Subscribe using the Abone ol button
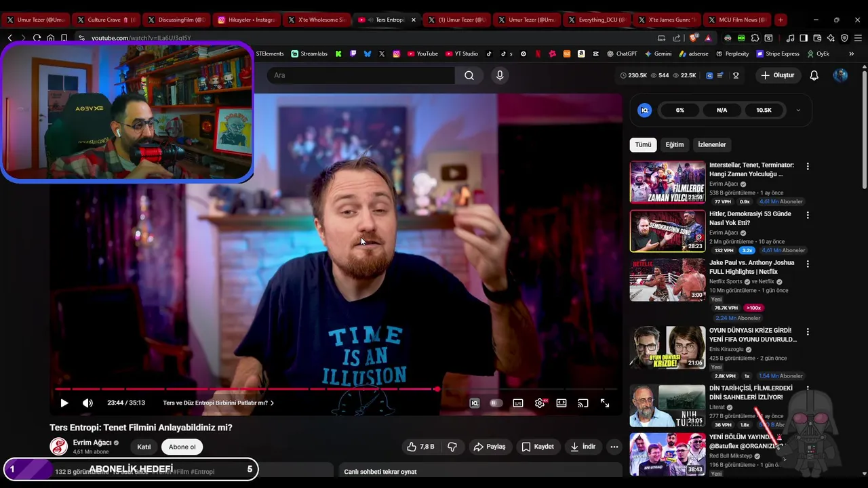 point(182,447)
